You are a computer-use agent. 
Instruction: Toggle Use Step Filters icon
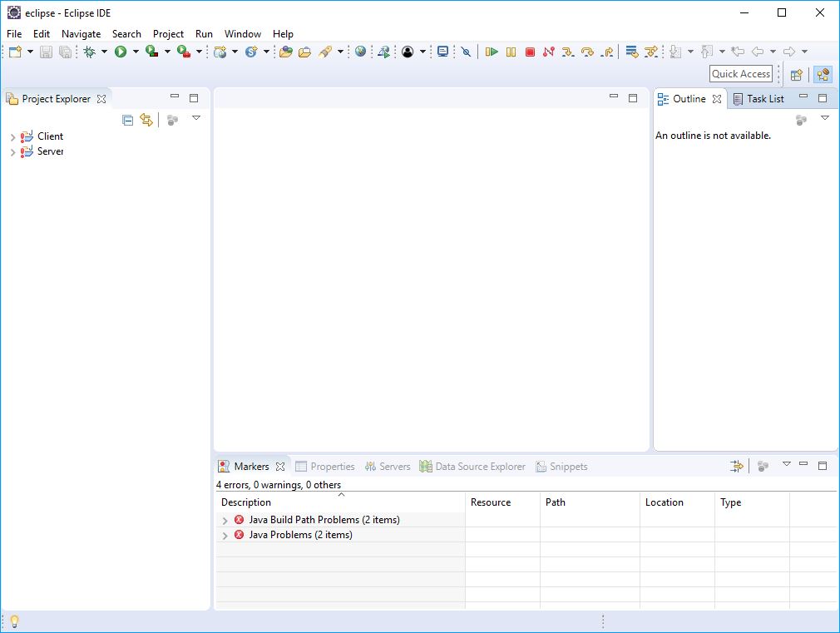651,52
